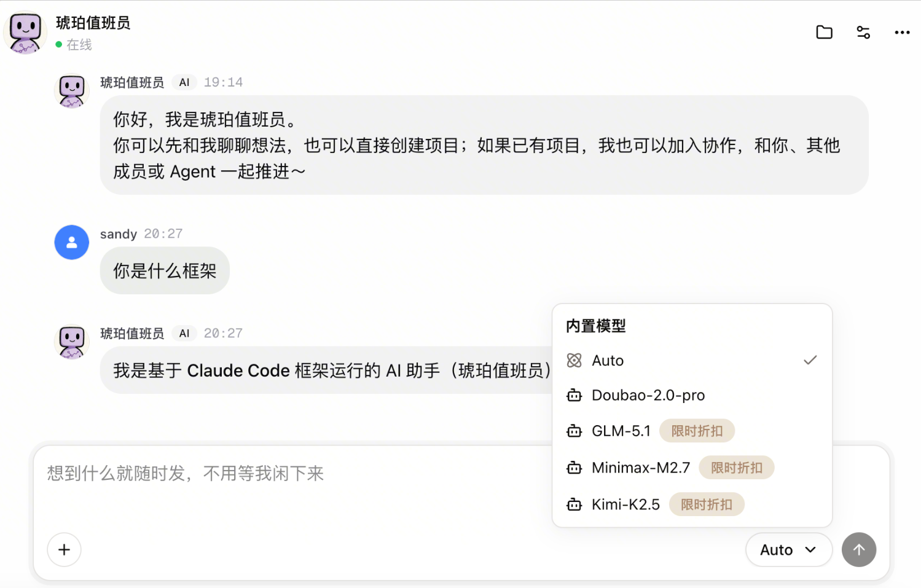Pick Kimi-K2.5 from the model list
The width and height of the screenshot is (921, 588).
click(x=692, y=504)
